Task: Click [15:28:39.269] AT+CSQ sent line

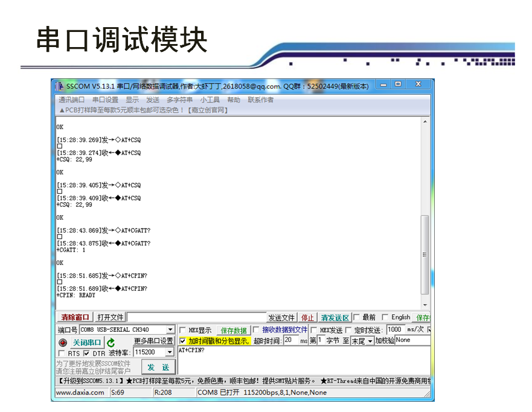Action: 99,140
